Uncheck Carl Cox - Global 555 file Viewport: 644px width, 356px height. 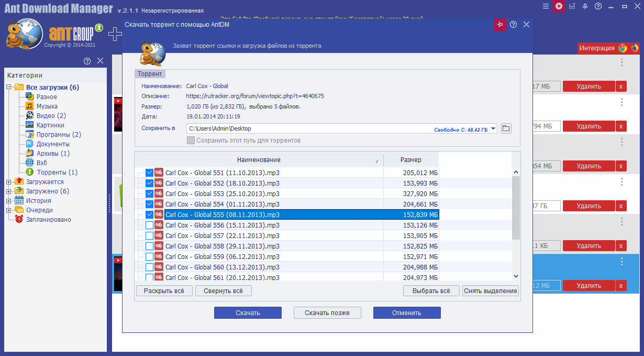click(x=150, y=214)
